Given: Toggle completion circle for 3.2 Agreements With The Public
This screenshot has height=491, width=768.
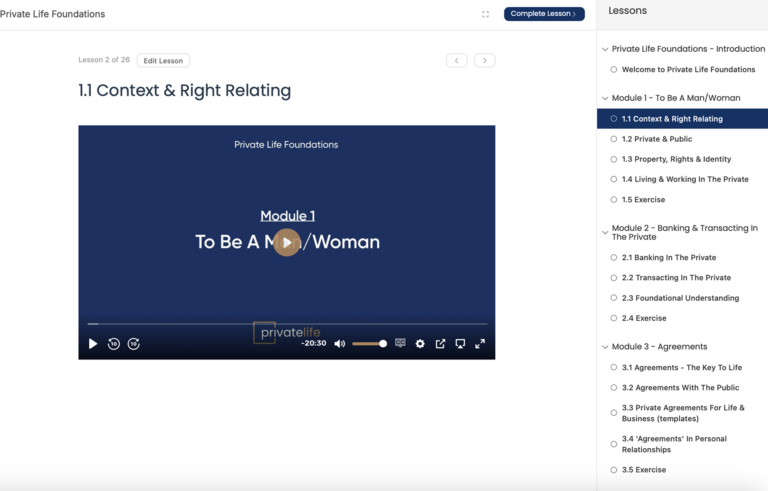Looking at the screenshot, I should (614, 388).
